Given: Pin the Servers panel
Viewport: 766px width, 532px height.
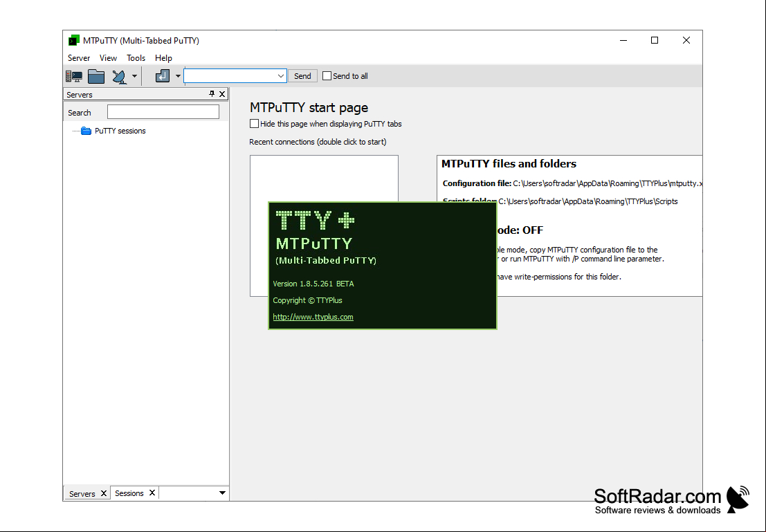Looking at the screenshot, I should click(x=212, y=94).
